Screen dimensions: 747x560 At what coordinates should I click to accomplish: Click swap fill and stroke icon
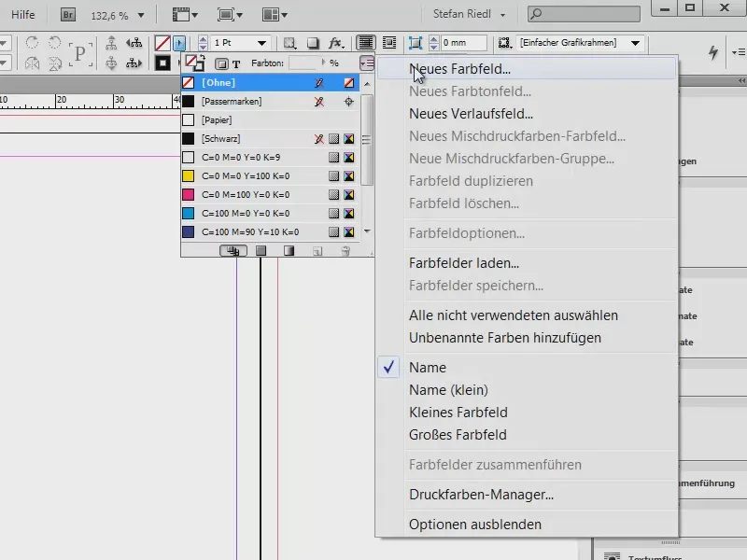point(202,57)
